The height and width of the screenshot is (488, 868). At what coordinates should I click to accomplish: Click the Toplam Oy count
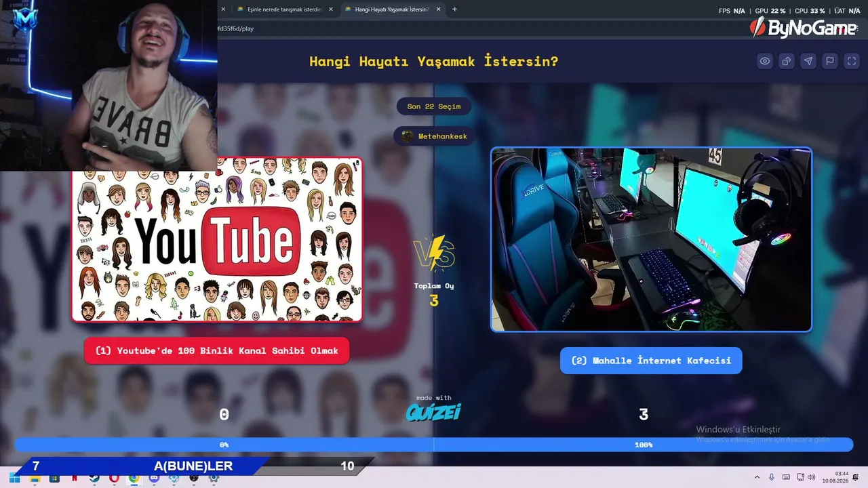pos(434,300)
